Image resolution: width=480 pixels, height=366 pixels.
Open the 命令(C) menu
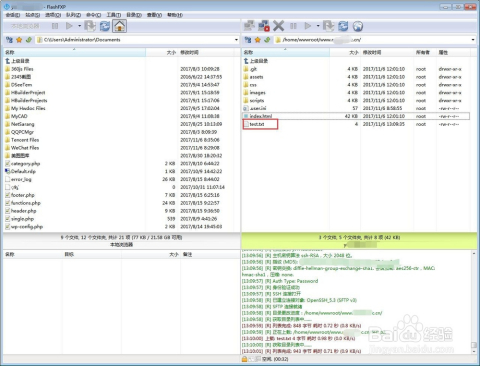click(x=93, y=15)
